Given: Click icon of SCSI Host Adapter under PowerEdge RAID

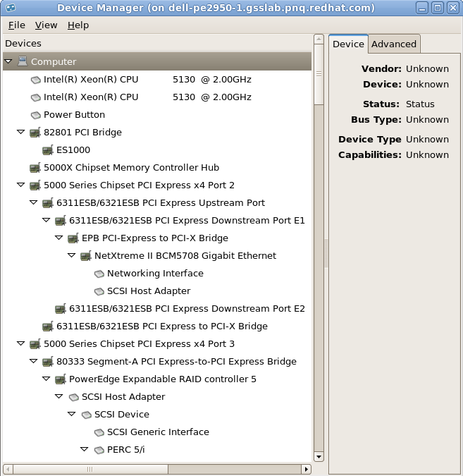Looking at the screenshot, I should tap(74, 397).
